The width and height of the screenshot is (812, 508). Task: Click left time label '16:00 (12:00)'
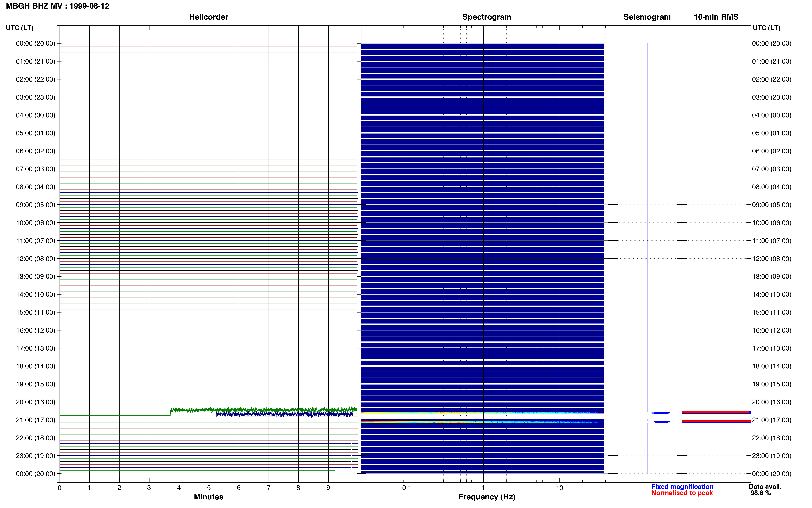(x=36, y=330)
